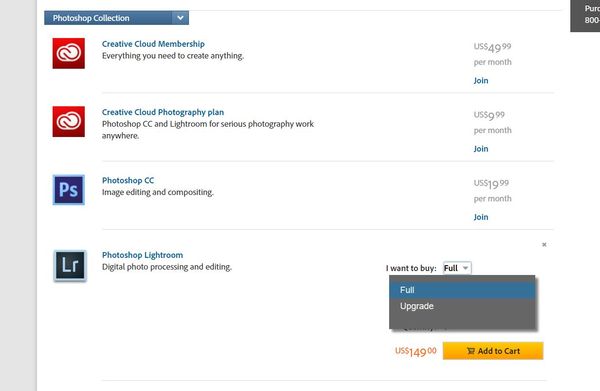
Task: Open the Creative Cloud Photography plan title link
Action: point(163,112)
